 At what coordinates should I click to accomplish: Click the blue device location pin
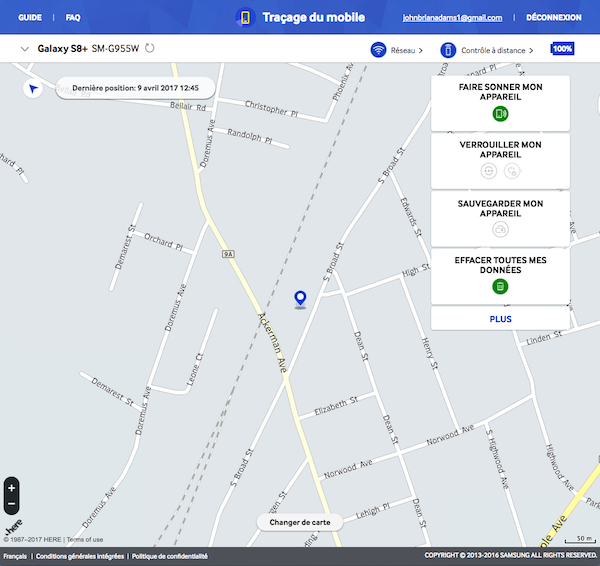coord(300,300)
